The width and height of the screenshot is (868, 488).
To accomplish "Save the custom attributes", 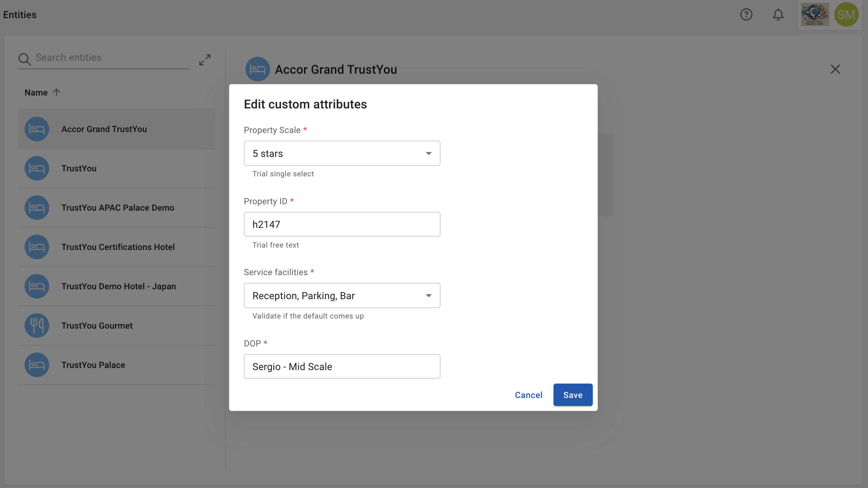I will pyautogui.click(x=573, y=395).
